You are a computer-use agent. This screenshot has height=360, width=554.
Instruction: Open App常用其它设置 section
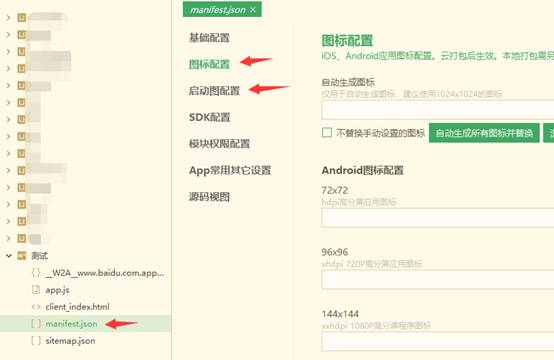[x=230, y=170]
